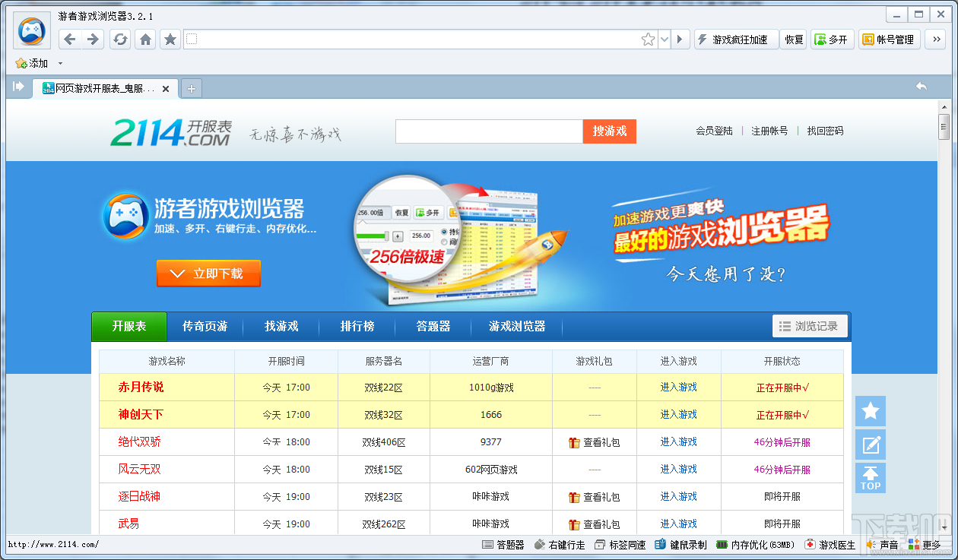Click the floating edit feedback icon

tap(871, 445)
